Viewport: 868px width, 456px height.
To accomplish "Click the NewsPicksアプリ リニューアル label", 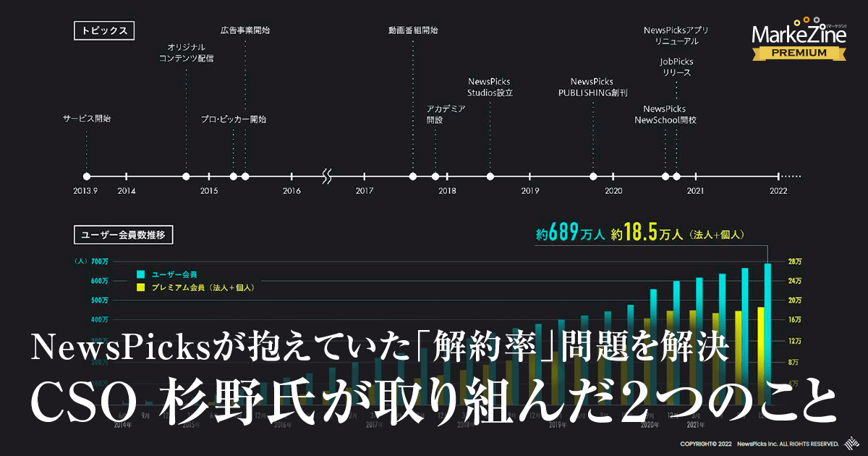I will tap(676, 36).
